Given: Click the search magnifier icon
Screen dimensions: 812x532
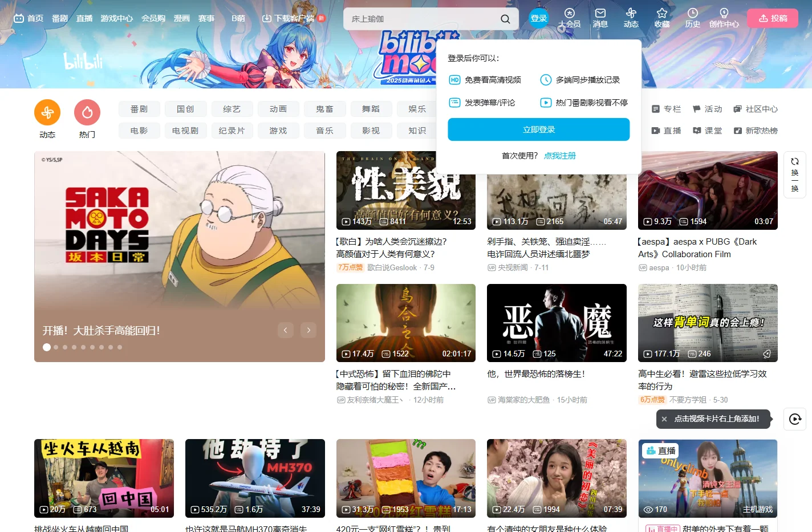Looking at the screenshot, I should 505,19.
